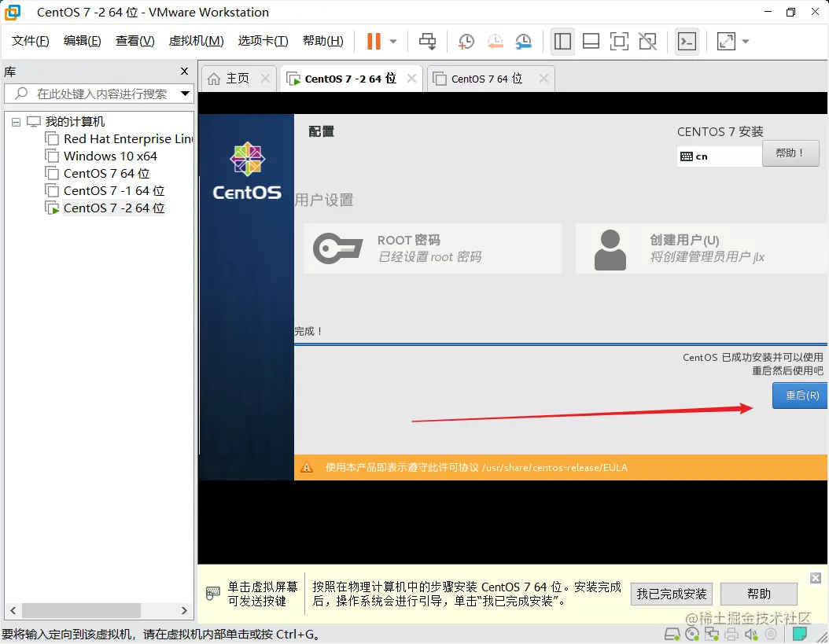Open the 虚拟机(M) menu
Screen dimensions: 829x644
click(x=196, y=41)
